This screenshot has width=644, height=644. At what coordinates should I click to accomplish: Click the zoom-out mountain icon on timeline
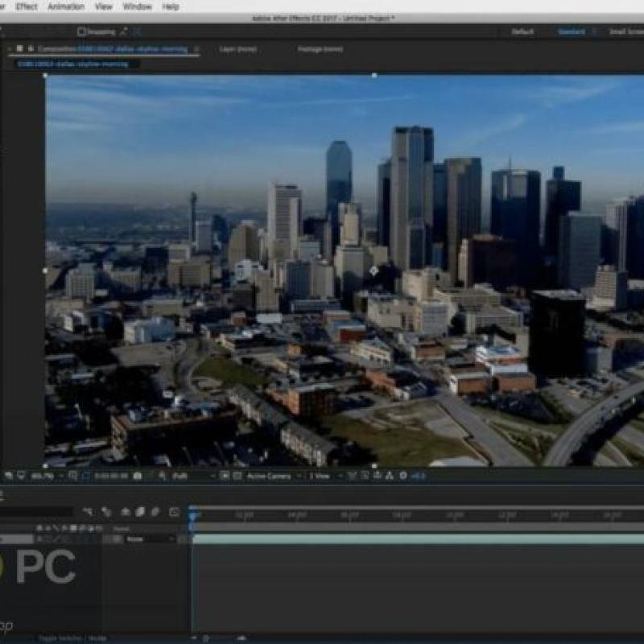point(194,638)
